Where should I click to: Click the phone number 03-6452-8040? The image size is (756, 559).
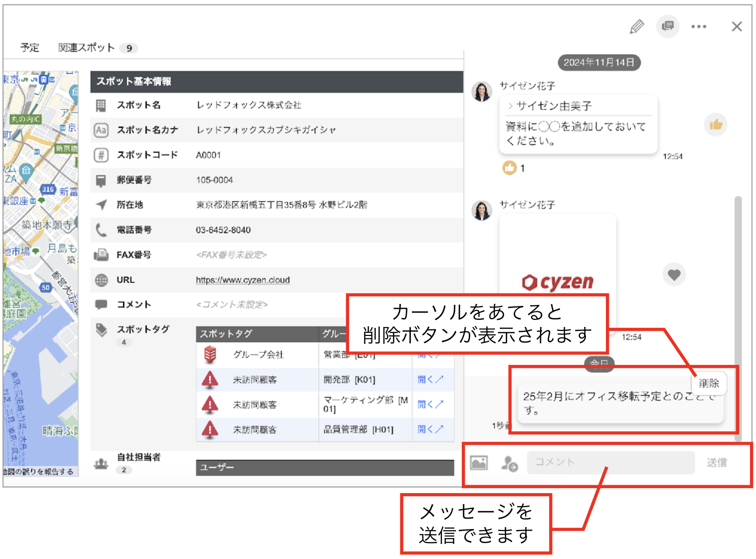(x=223, y=230)
